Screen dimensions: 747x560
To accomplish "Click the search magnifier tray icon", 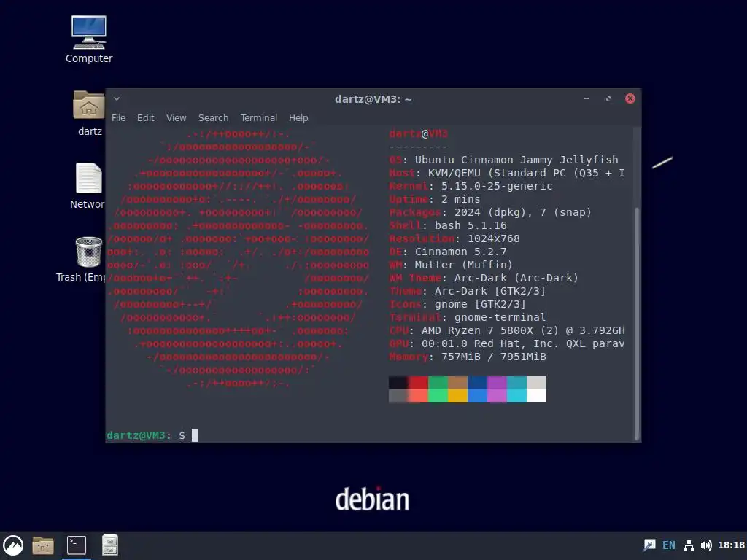I will tap(649, 545).
